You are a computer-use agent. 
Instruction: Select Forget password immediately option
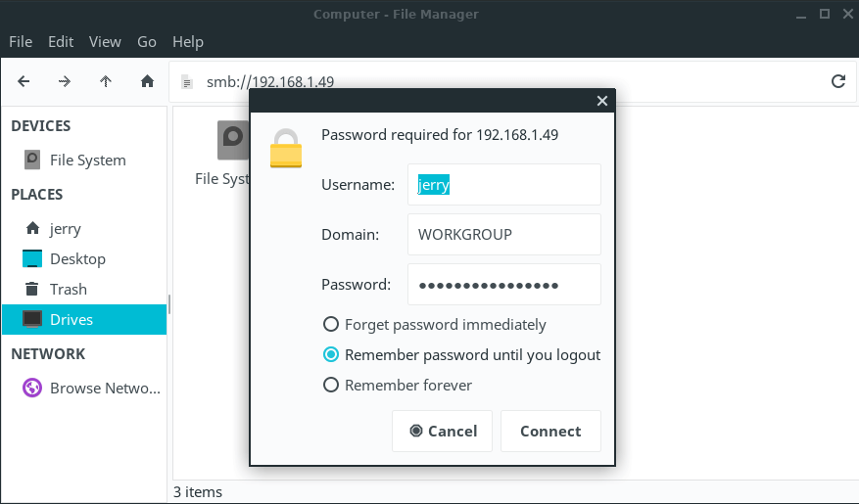331,325
